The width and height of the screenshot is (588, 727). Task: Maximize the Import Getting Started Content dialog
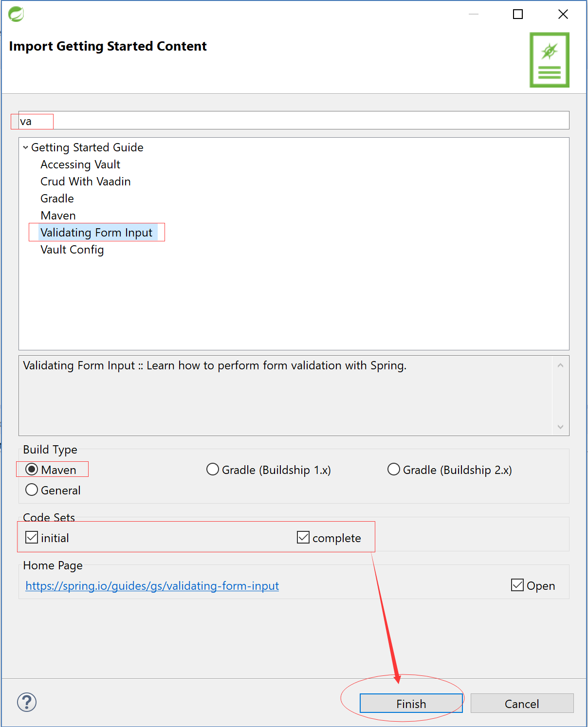[518, 14]
